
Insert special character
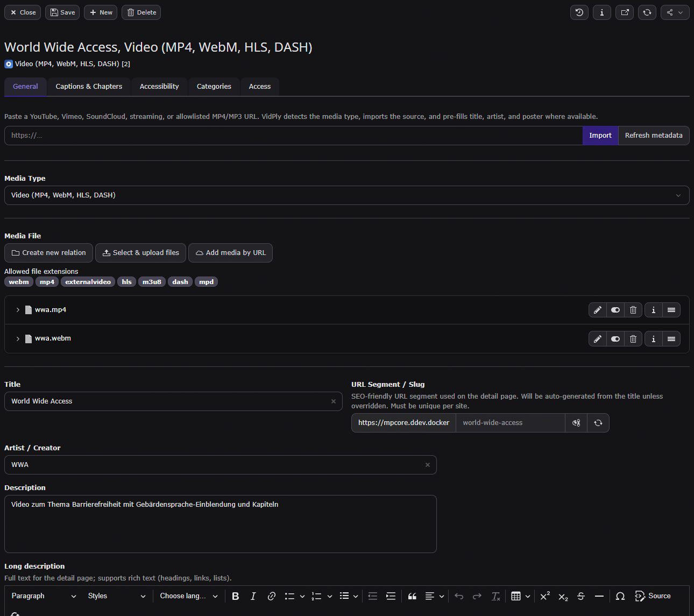[x=620, y=596]
